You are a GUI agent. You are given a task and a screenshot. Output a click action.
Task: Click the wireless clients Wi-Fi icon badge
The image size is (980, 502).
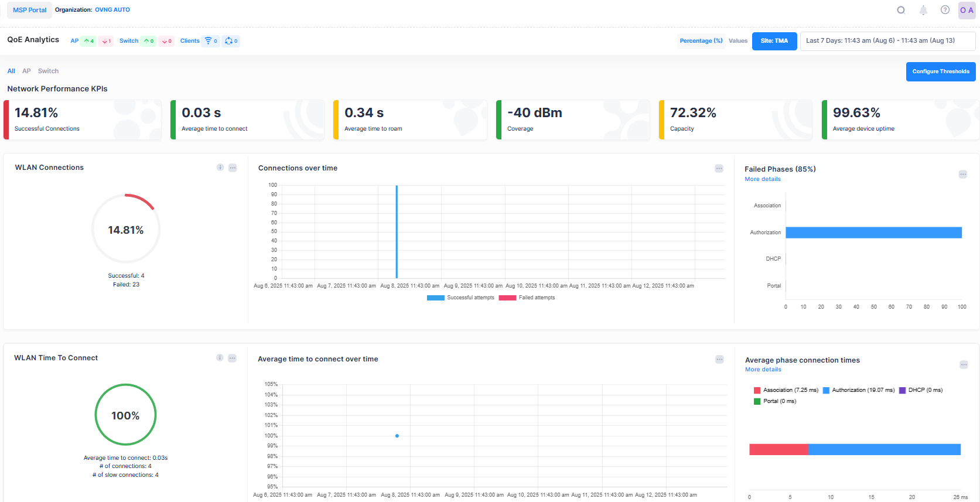pos(211,41)
